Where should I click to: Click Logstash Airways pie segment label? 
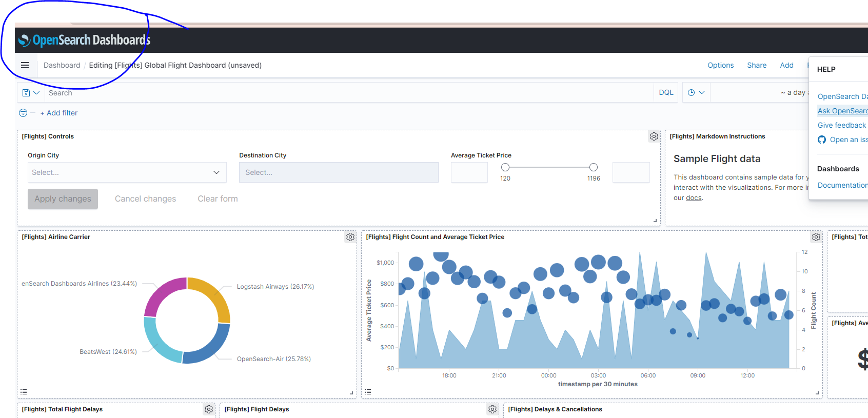275,287
